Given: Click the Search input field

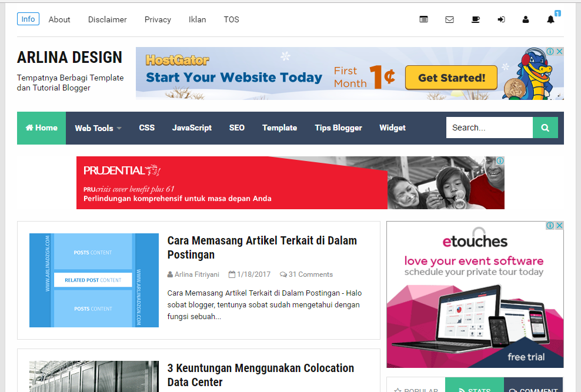Looking at the screenshot, I should click(x=489, y=128).
